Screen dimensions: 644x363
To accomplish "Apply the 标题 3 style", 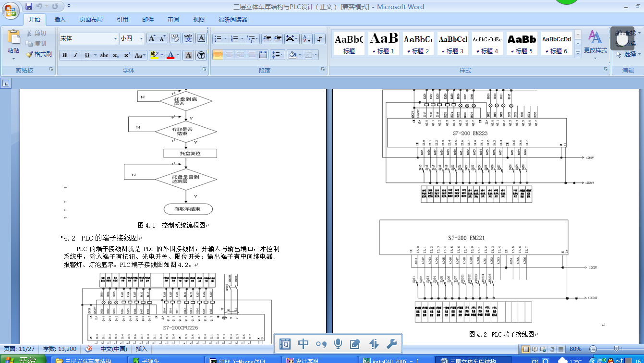I will [x=453, y=43].
